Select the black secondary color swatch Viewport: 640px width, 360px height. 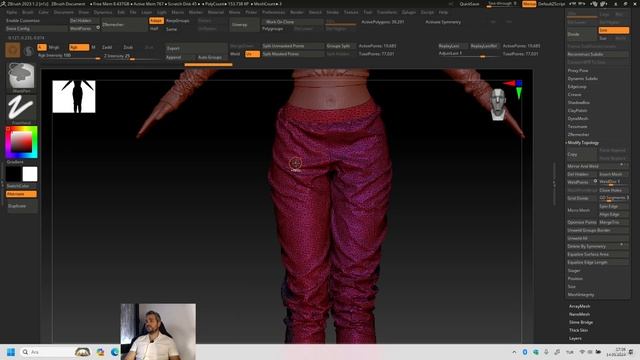(x=13, y=174)
